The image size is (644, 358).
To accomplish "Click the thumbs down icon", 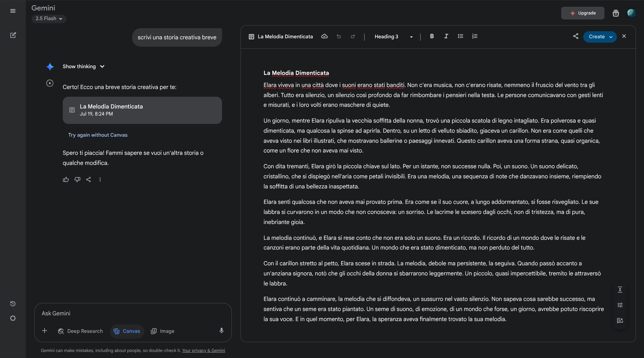I will pyautogui.click(x=77, y=180).
